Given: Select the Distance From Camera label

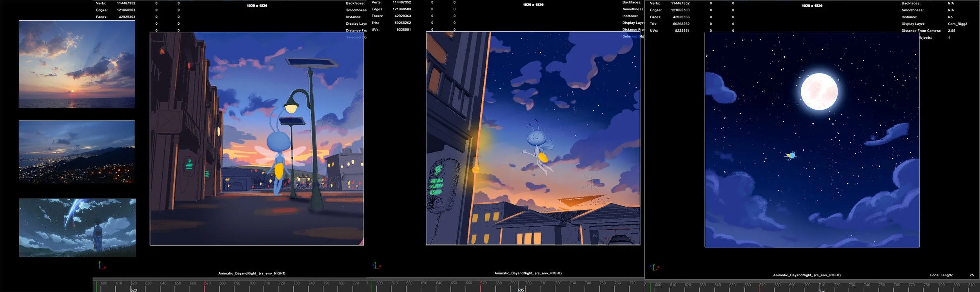Looking at the screenshot, I should click(921, 31).
